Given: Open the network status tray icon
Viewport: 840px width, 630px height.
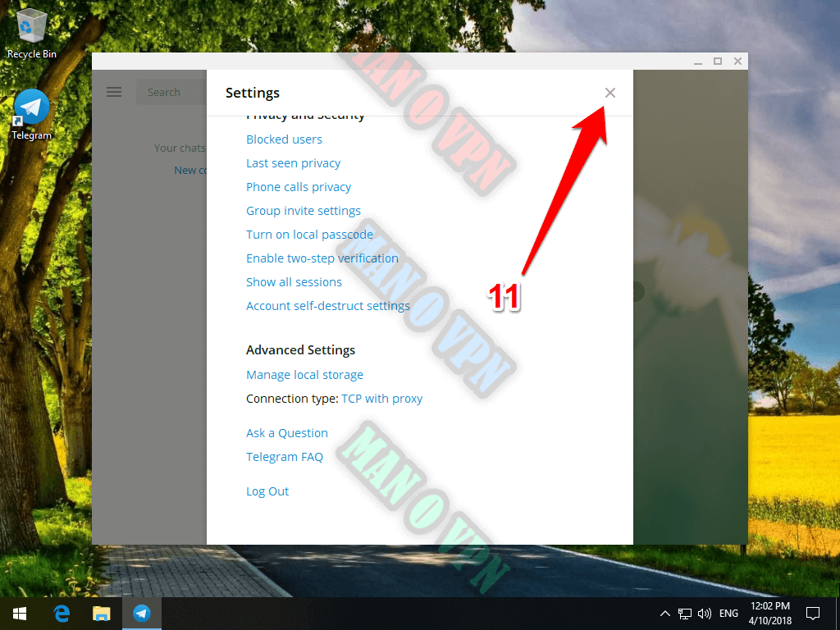Looking at the screenshot, I should coord(685,614).
